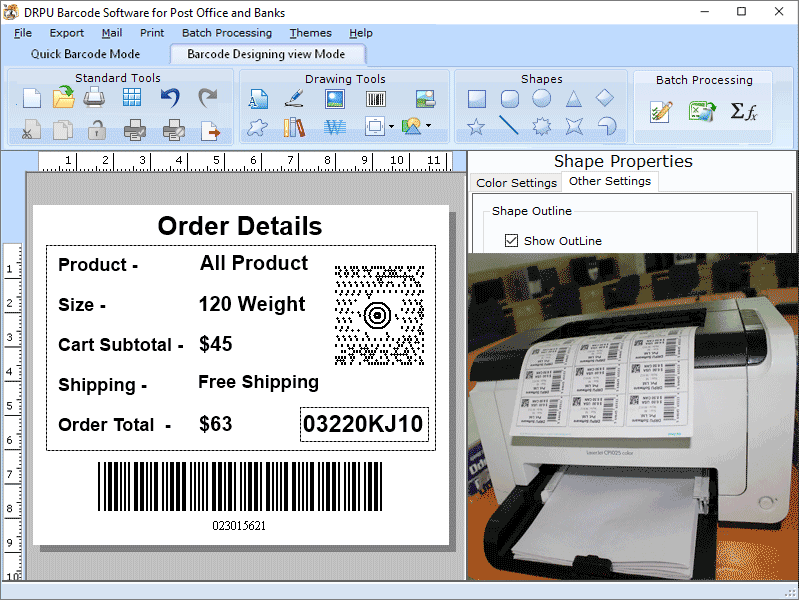
Task: Select the Rectangle shape
Action: click(477, 99)
